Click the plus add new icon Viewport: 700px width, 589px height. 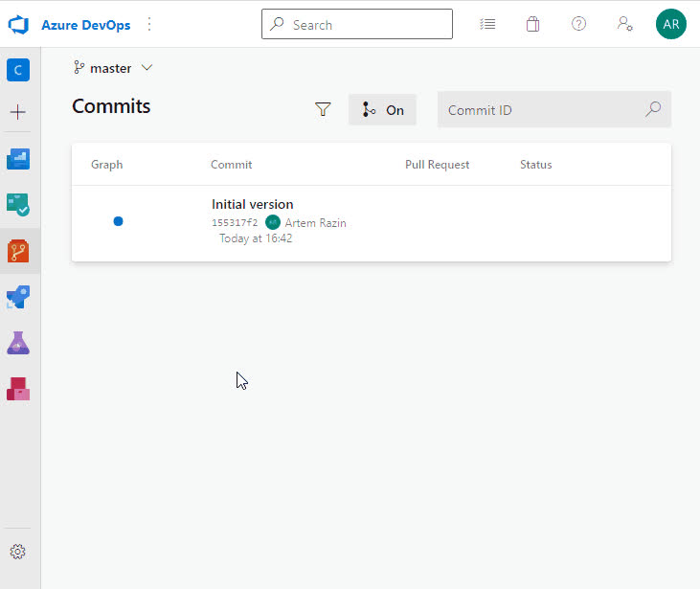18,112
